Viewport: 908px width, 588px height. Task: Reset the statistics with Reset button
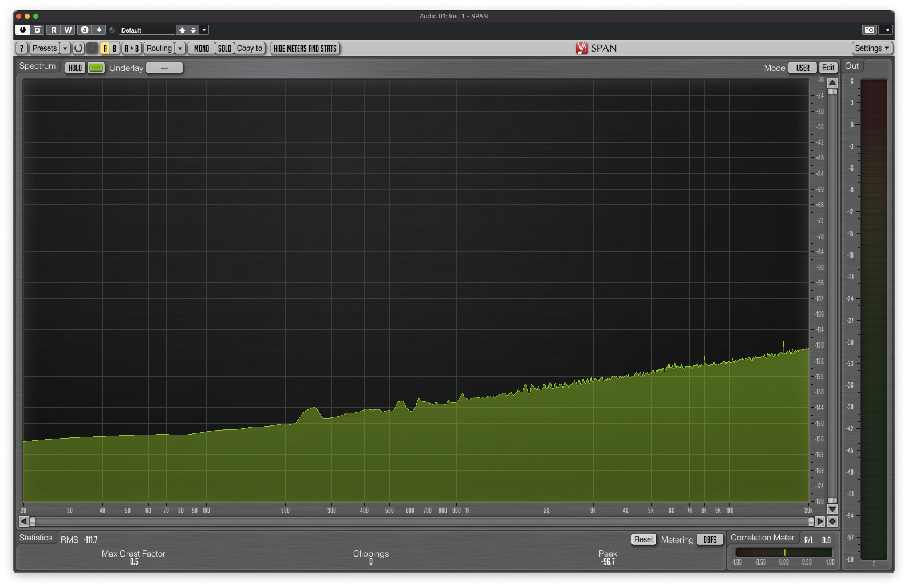[644, 539]
